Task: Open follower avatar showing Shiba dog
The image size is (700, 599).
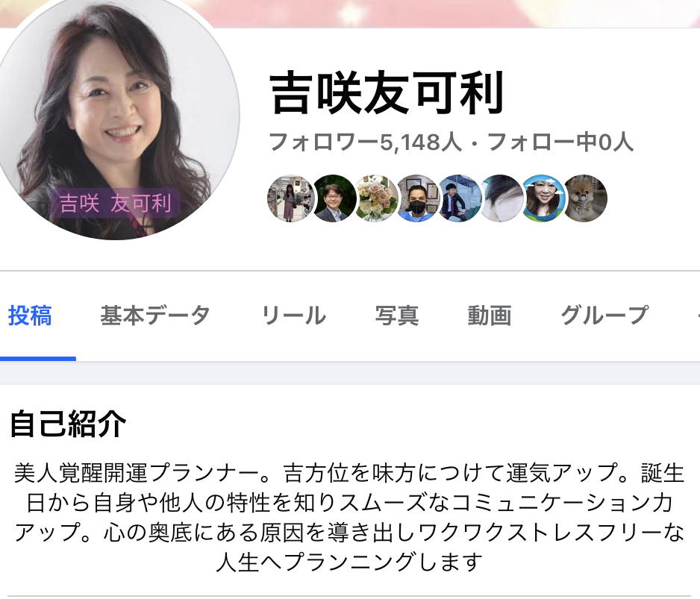Action: click(585, 198)
